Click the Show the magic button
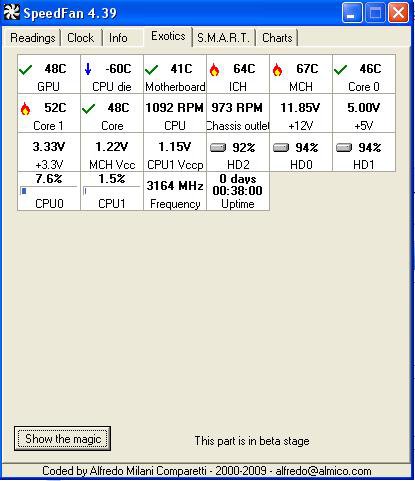The width and height of the screenshot is (415, 481). (x=63, y=439)
